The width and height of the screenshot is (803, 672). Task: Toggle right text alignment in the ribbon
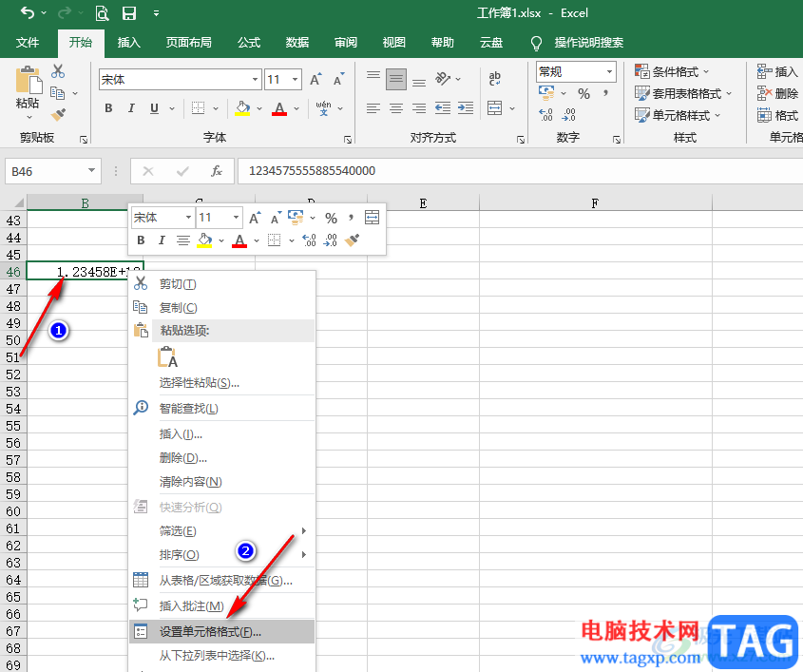419,108
